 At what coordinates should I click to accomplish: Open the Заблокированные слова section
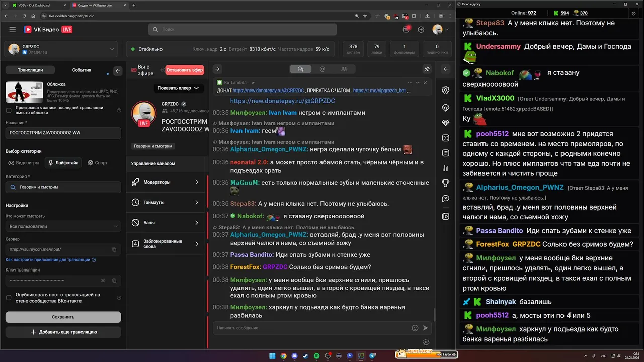(x=166, y=244)
